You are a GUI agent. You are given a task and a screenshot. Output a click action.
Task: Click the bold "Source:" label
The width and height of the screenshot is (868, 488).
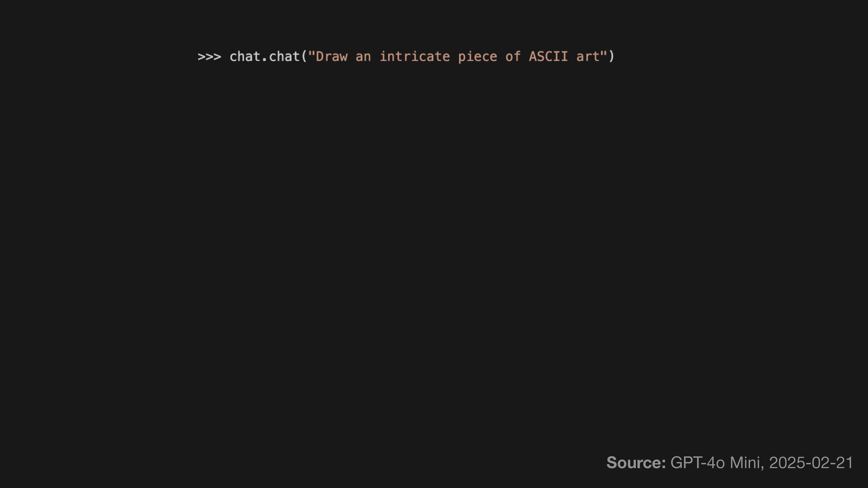click(x=636, y=463)
